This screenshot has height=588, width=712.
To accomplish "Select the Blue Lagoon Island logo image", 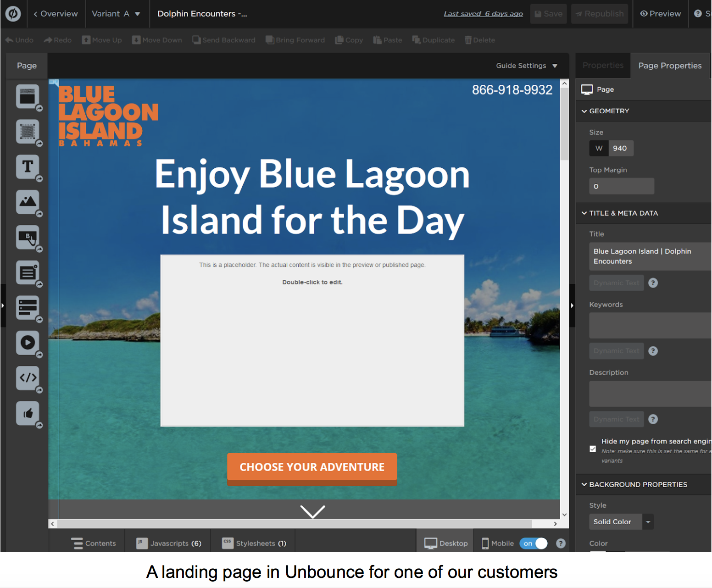I will click(x=108, y=116).
